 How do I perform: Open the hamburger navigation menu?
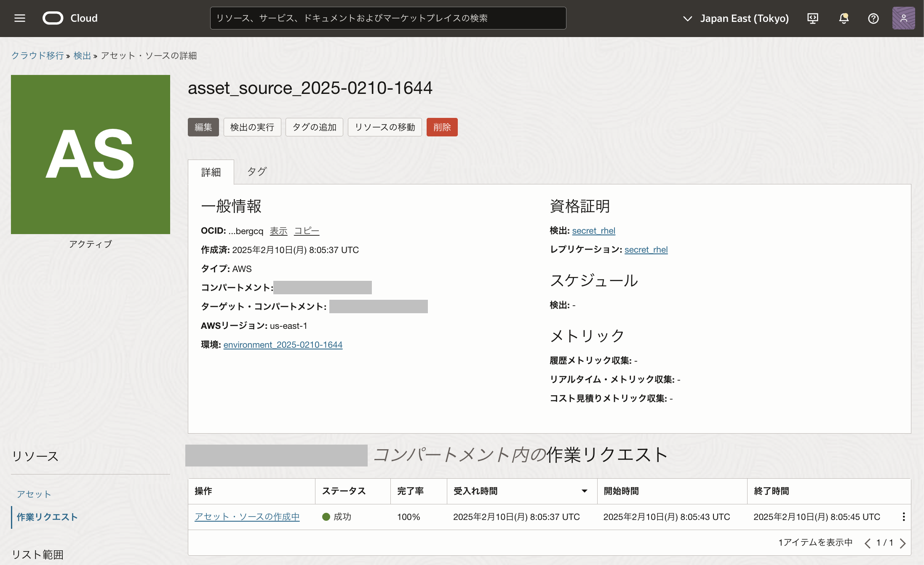[20, 18]
